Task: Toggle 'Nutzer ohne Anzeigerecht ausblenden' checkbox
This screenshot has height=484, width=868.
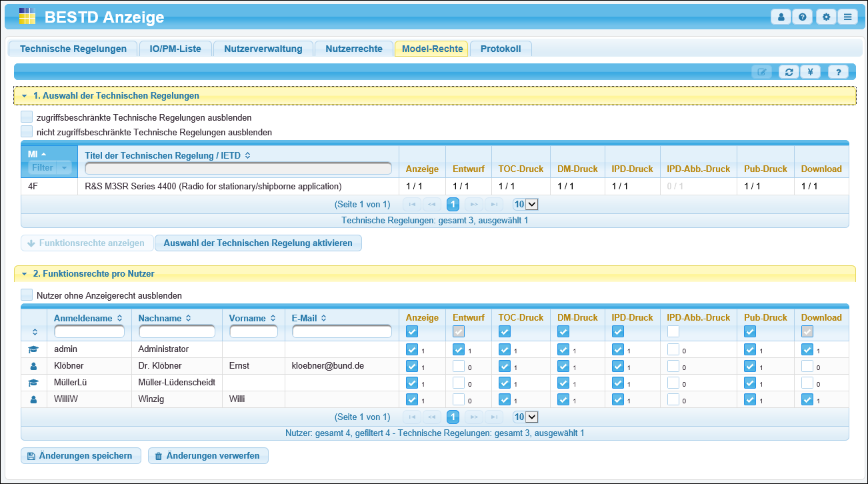Action: click(x=27, y=294)
